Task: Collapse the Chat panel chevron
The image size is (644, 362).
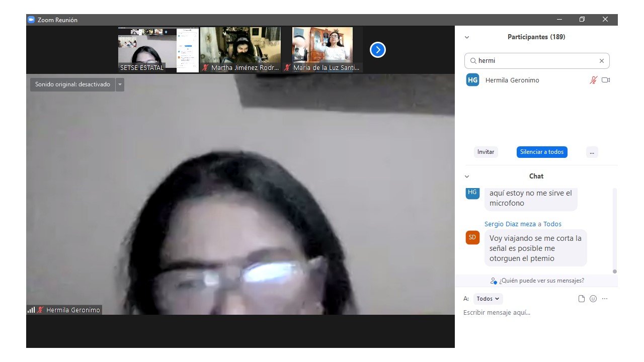Action: (467, 176)
